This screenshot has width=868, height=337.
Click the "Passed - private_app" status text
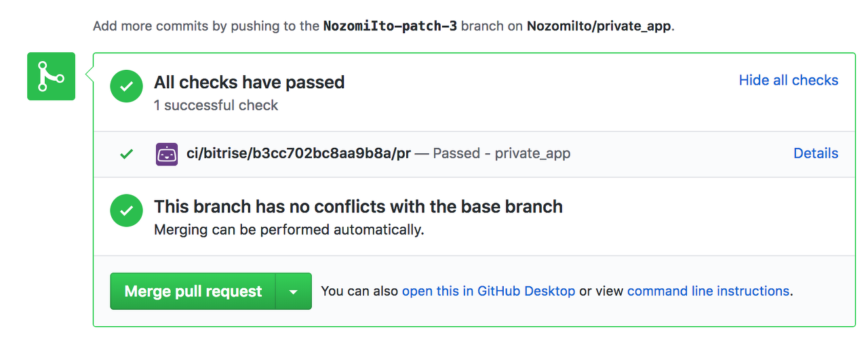tap(502, 153)
